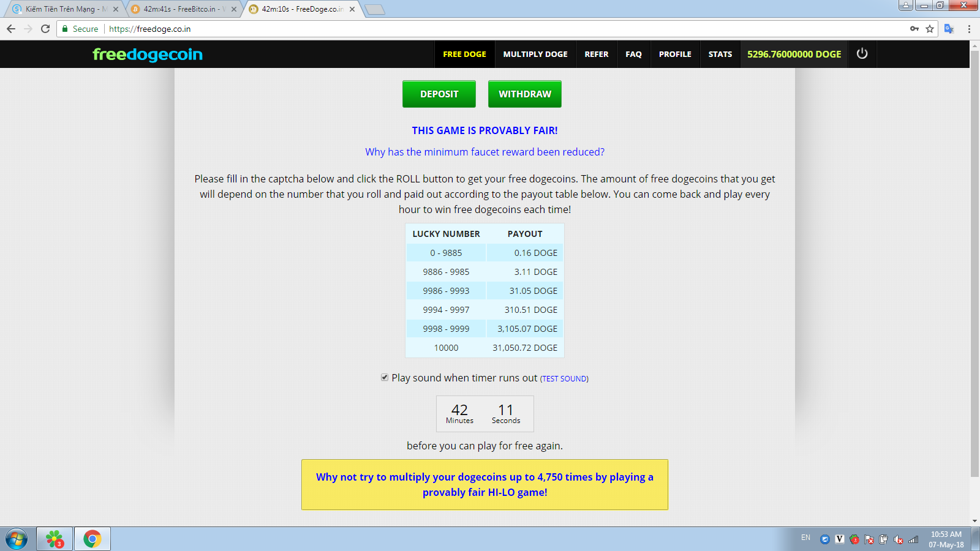This screenshot has width=980, height=551.
Task: Open the Google Translate extension
Action: click(949, 29)
